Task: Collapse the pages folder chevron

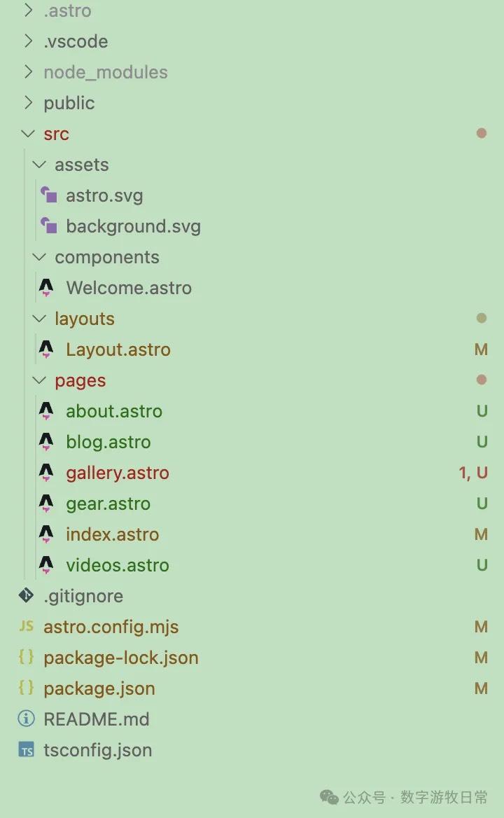Action: tap(39, 380)
